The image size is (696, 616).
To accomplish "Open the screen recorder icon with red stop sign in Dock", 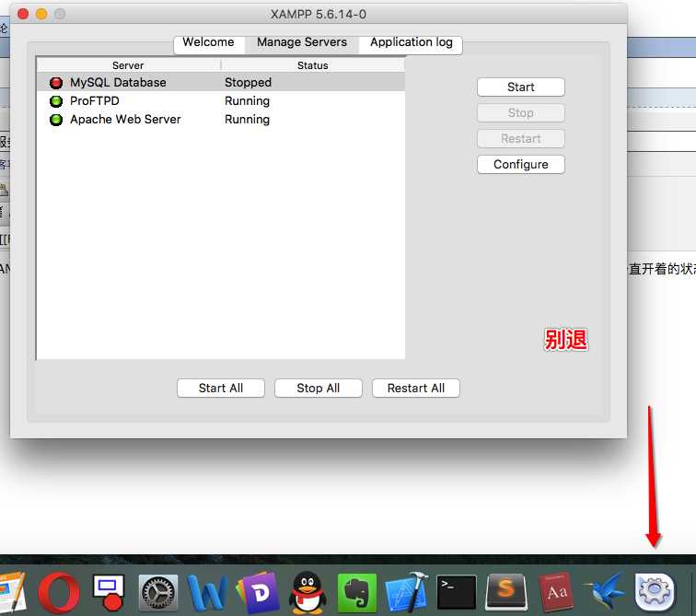I will [109, 593].
